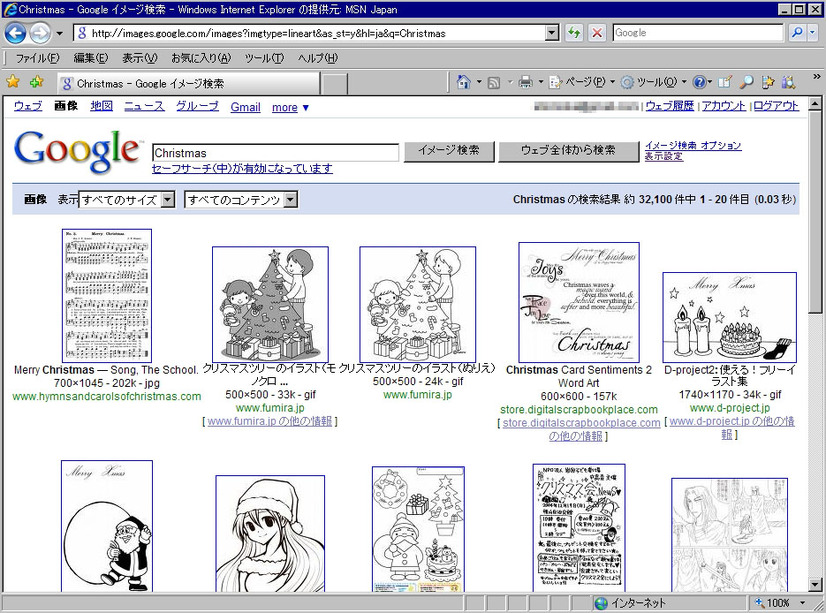
Task: Open the 表示(V) menu
Action: [140, 58]
